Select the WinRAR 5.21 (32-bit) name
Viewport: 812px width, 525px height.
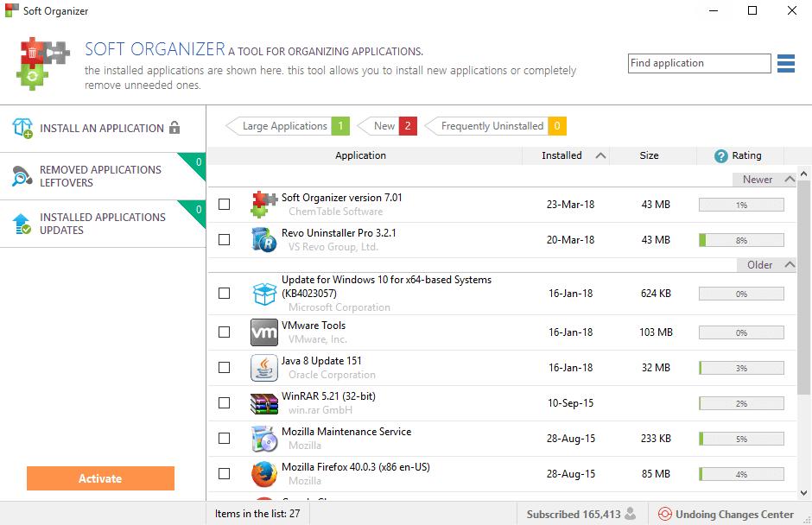click(328, 396)
